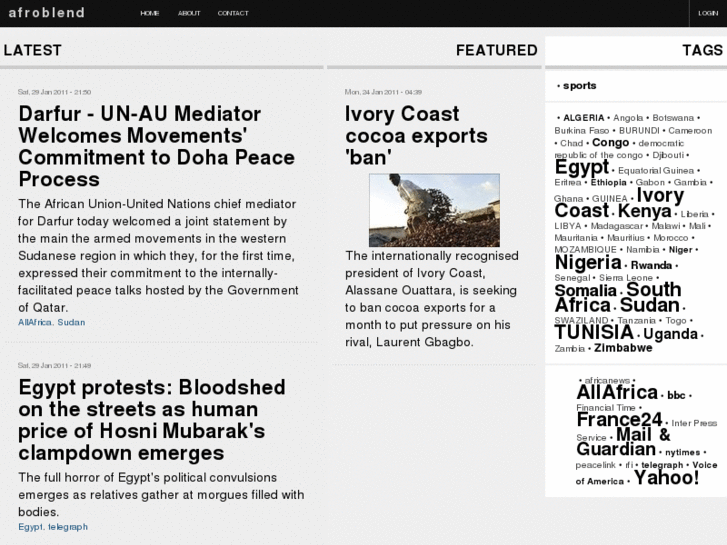Click the AllAfrica tag under Darfur article
The height and width of the screenshot is (545, 727).
pos(35,322)
